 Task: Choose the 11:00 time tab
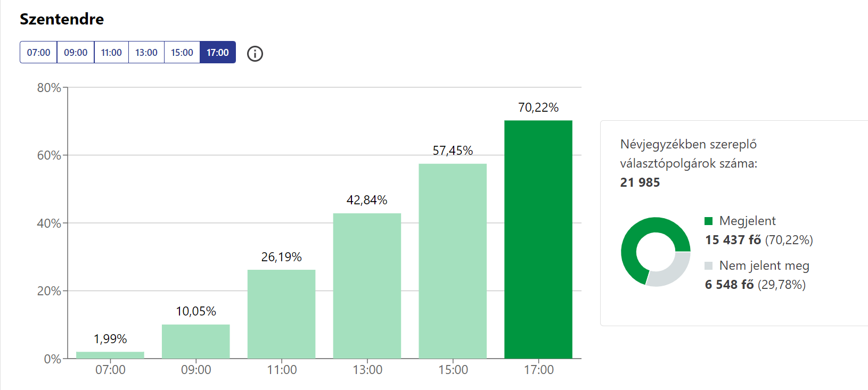click(111, 53)
